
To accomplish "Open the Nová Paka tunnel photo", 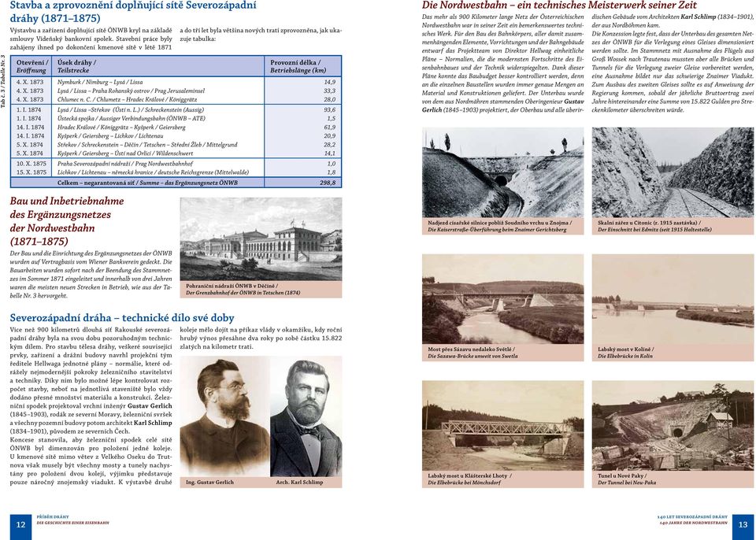I will point(673,425).
